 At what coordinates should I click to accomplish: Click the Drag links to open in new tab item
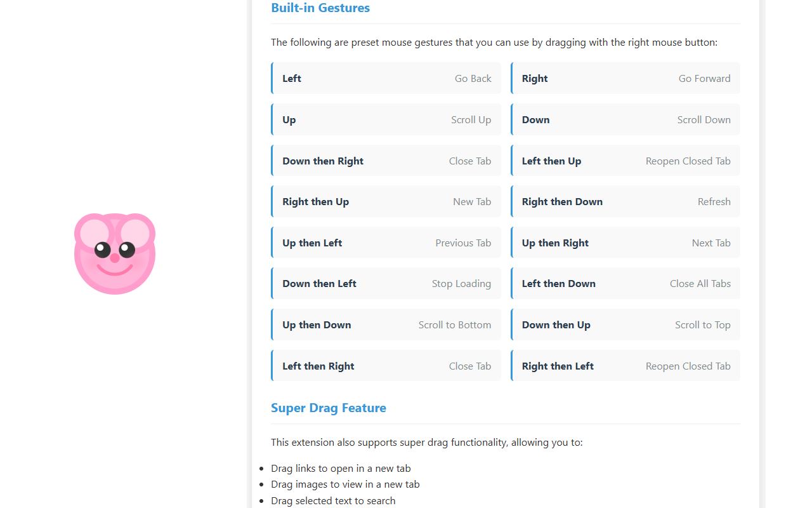point(341,468)
